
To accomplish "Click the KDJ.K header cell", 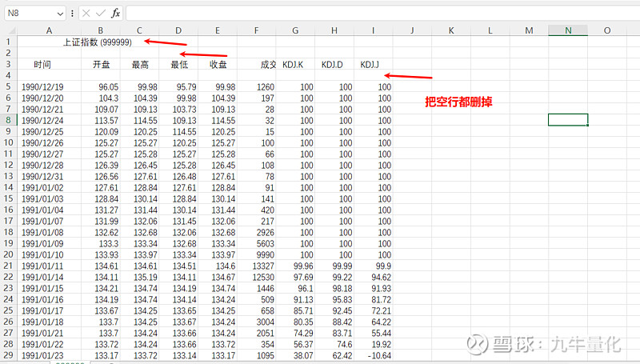I will (293, 65).
